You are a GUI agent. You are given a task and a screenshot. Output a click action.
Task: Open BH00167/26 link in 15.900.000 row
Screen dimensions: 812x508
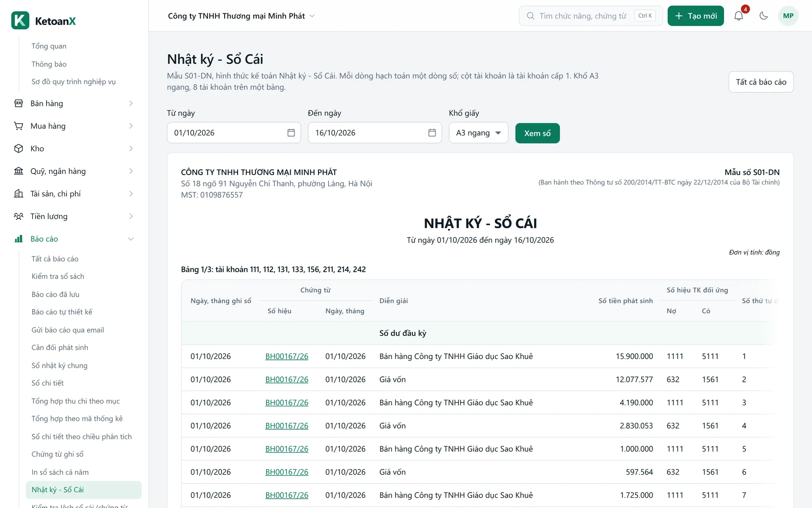pyautogui.click(x=287, y=356)
